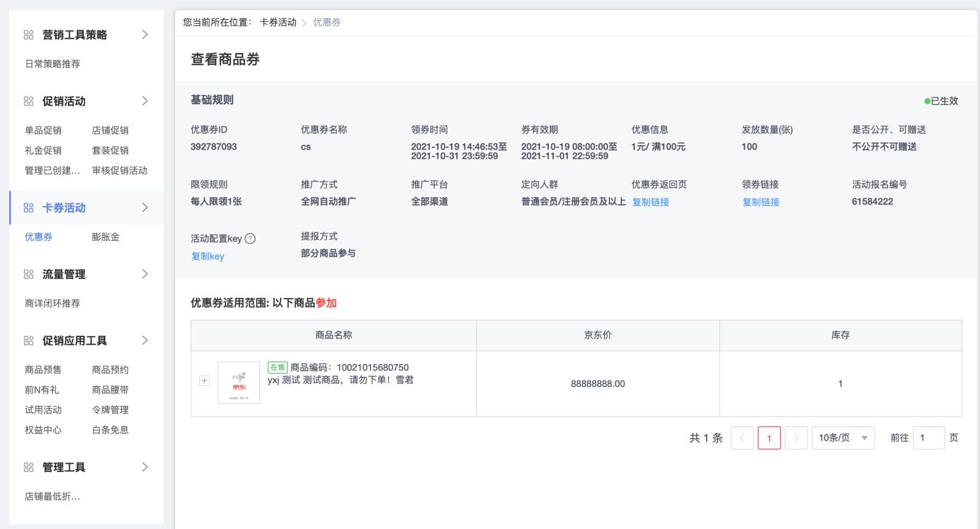Click the 活动报名编号 value 61584222
The height and width of the screenshot is (529, 980).
872,201
